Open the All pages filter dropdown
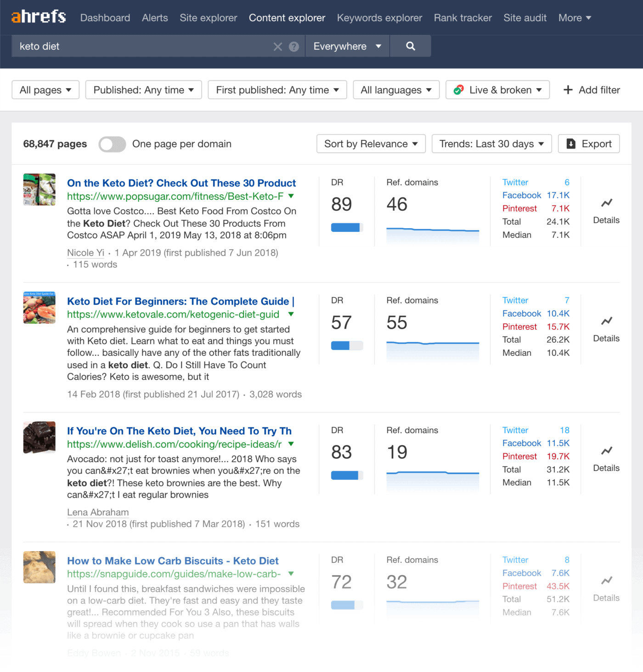This screenshot has width=643, height=672. (45, 90)
